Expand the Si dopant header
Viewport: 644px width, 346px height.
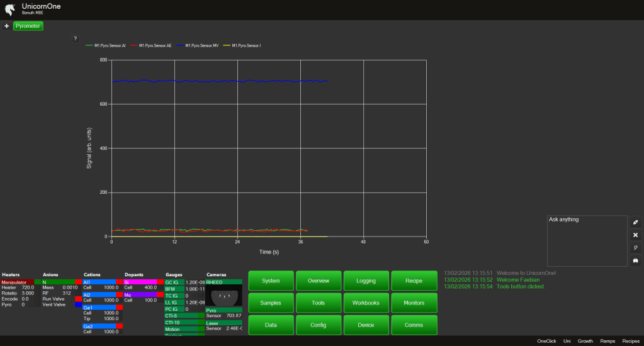140,282
